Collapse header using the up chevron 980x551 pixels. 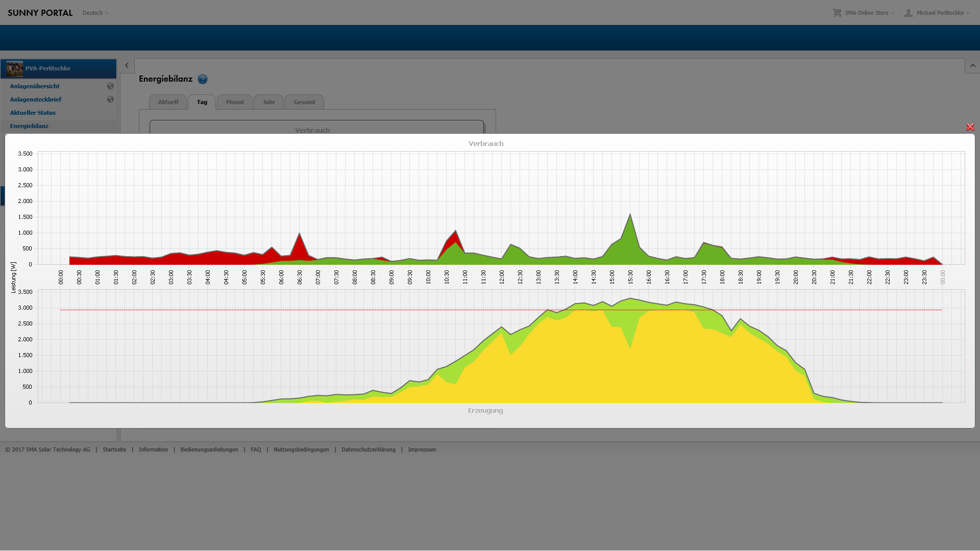pos(972,66)
